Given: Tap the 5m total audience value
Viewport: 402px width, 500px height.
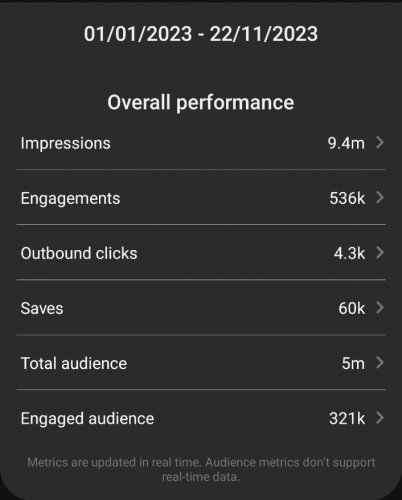Looking at the screenshot, I should tap(353, 363).
